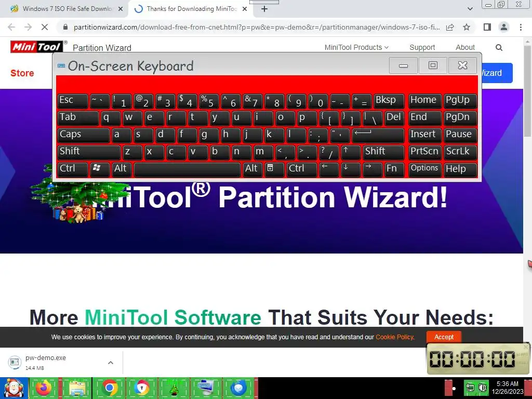
Task: Toggle the ScrLk key on the keyboard
Action: click(x=460, y=152)
